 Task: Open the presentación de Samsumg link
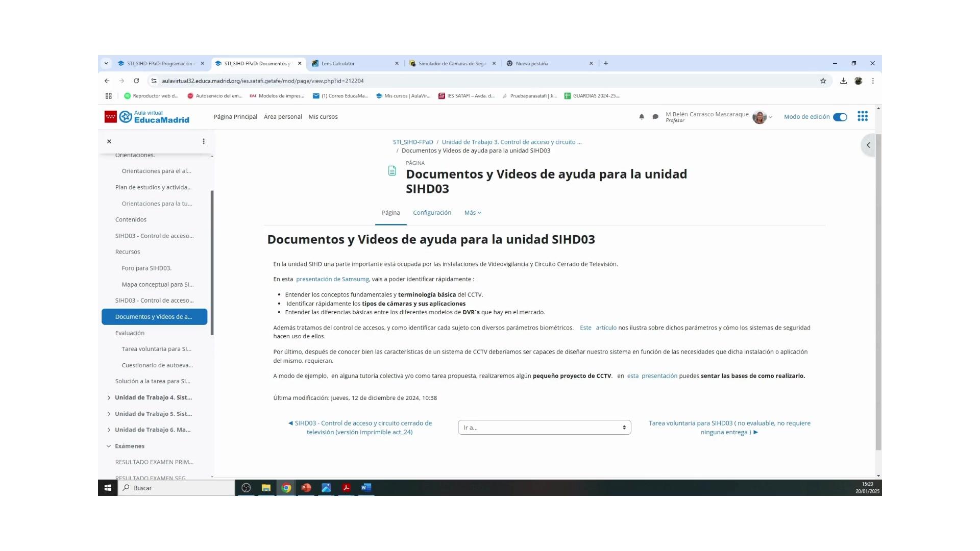pyautogui.click(x=332, y=279)
